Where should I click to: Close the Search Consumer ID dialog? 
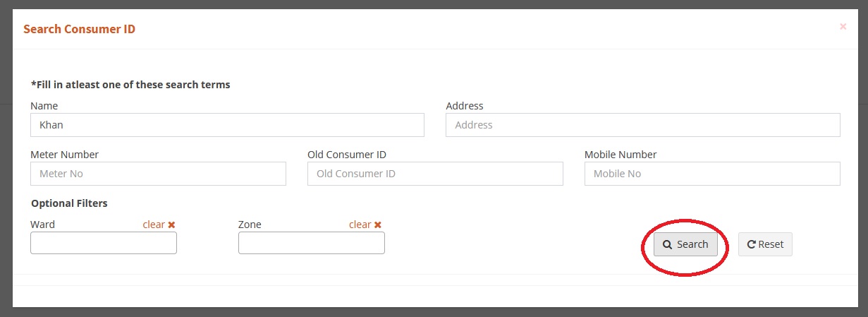click(843, 27)
